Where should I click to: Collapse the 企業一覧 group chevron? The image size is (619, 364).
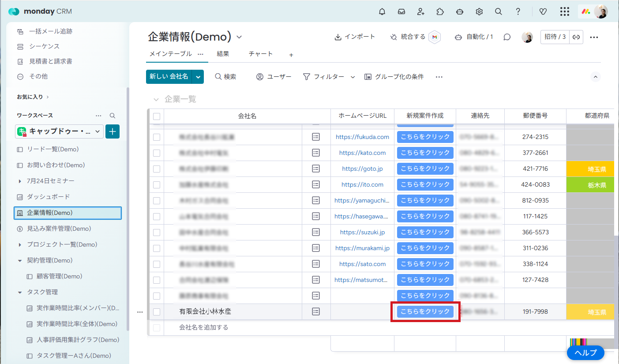156,100
